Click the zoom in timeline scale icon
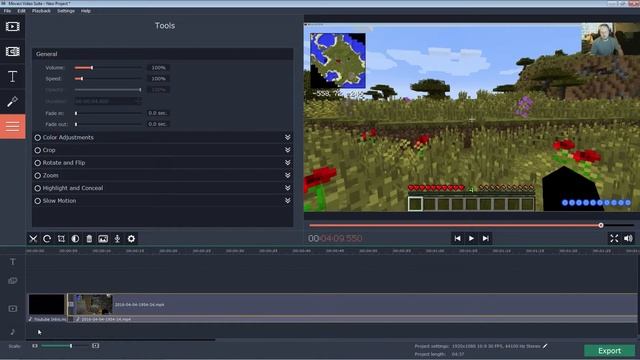Image resolution: width=640 pixels, height=360 pixels. 96,346
